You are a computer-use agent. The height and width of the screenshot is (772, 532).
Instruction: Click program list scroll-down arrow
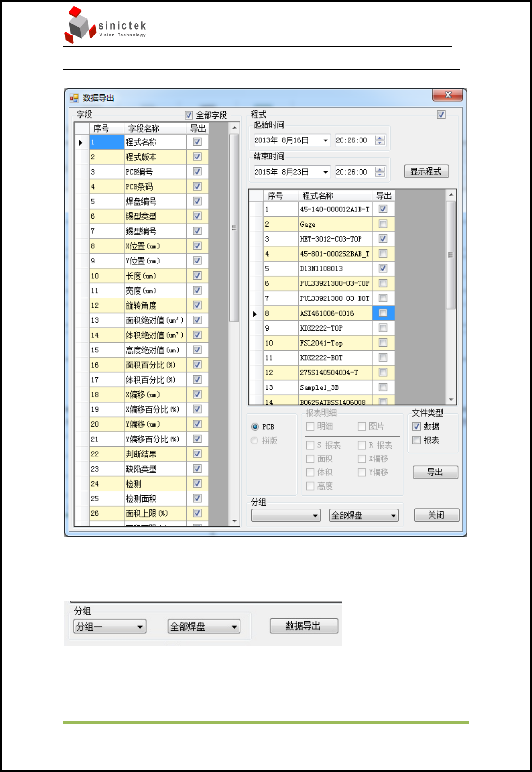[x=451, y=400]
